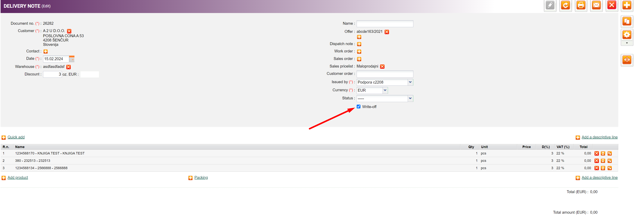Open the Status dropdown
The width and height of the screenshot is (644, 215).
tap(410, 98)
